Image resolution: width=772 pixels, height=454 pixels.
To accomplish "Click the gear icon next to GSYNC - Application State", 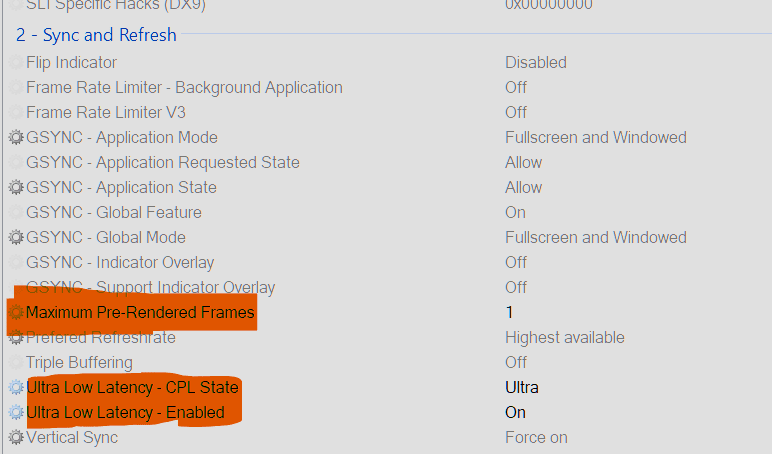I will pos(16,188).
